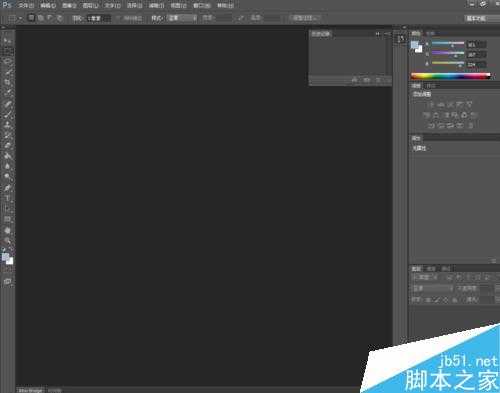Select the Rectangle shape tool
The height and width of the screenshot is (393, 500).
click(x=7, y=219)
